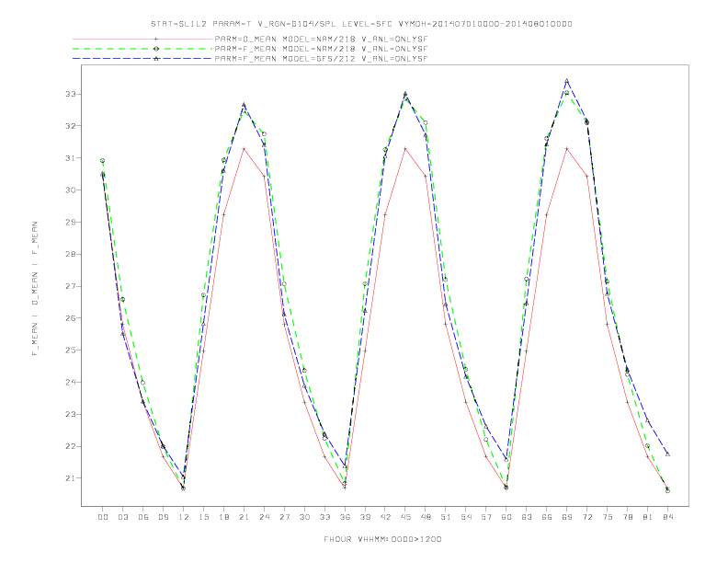Click y-axis tick label 31

[x=71, y=158]
